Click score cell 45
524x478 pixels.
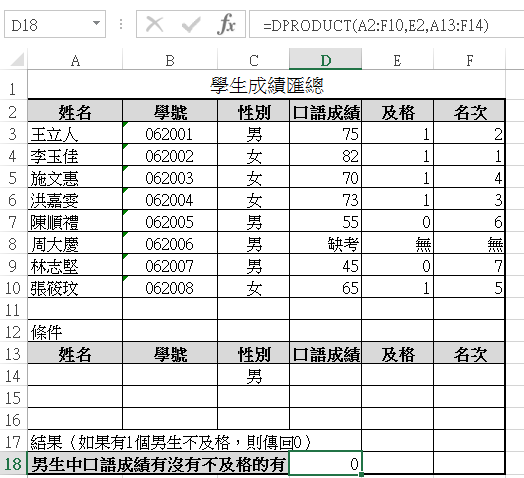click(x=325, y=266)
